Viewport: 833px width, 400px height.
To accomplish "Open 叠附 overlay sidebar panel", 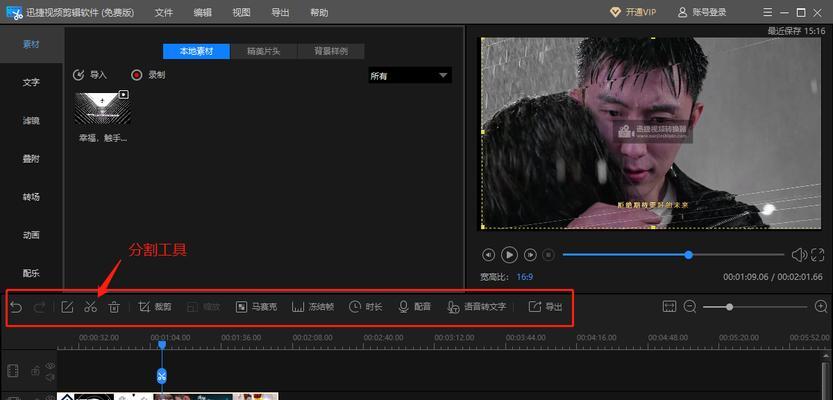I will [x=31, y=159].
